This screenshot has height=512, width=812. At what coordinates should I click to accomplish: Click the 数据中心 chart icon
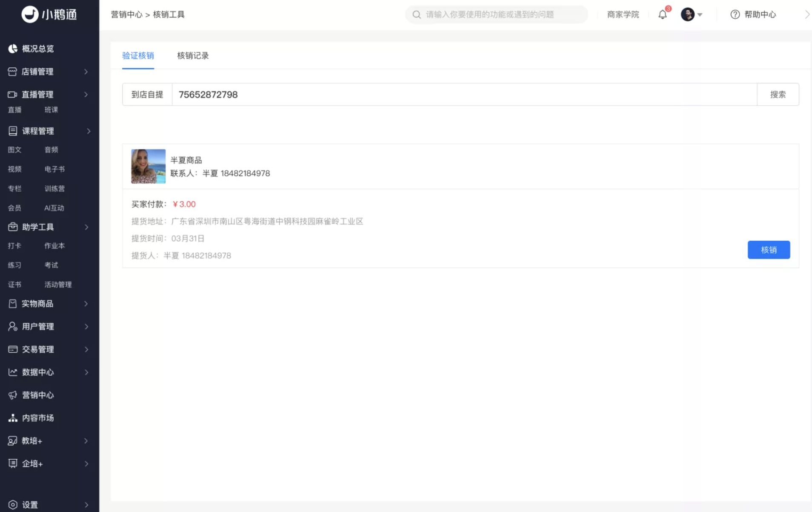tap(13, 372)
